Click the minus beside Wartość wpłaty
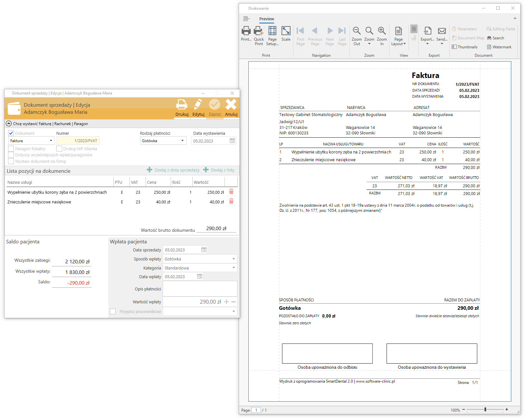Screen dimensions: 528x420 [x=234, y=302]
